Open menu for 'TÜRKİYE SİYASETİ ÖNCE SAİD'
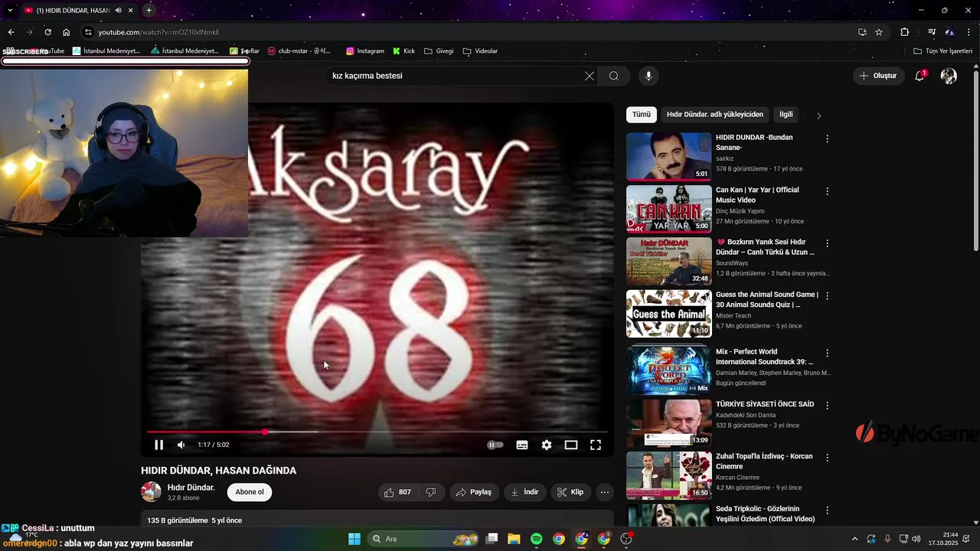The width and height of the screenshot is (980, 551). tap(827, 406)
